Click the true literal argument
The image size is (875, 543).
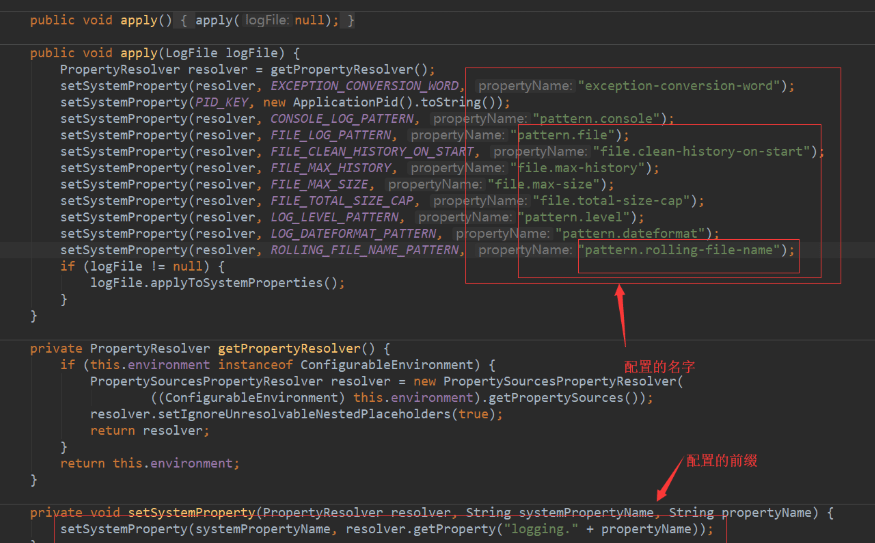473,415
